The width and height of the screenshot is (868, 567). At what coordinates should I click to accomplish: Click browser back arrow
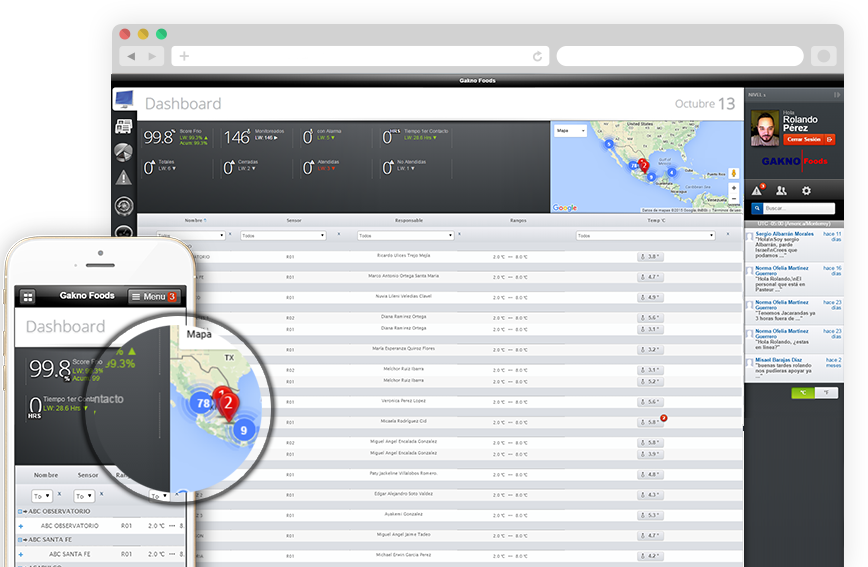pos(131,56)
